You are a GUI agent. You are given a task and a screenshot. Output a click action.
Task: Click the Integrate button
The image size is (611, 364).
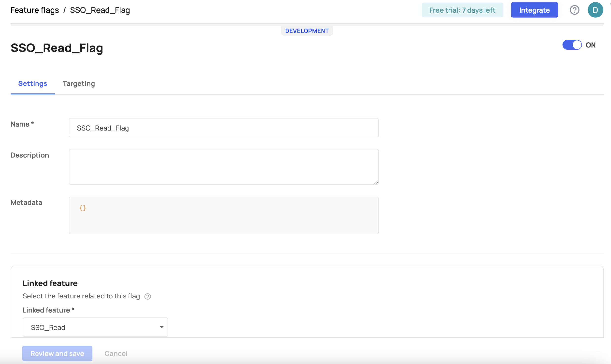535,10
